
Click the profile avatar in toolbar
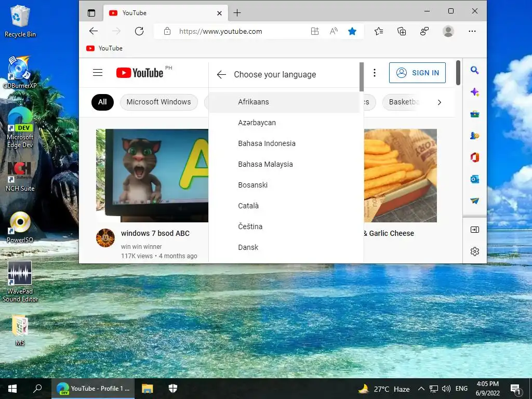[448, 31]
